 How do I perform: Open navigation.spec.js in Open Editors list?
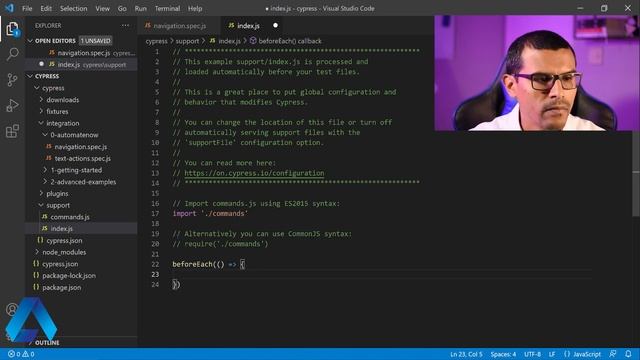(x=84, y=53)
